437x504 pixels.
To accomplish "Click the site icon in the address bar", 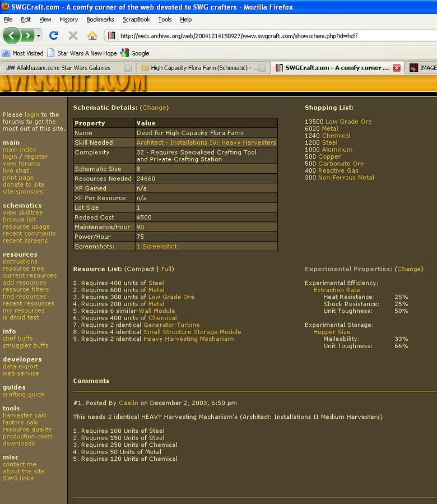I will click(x=111, y=36).
